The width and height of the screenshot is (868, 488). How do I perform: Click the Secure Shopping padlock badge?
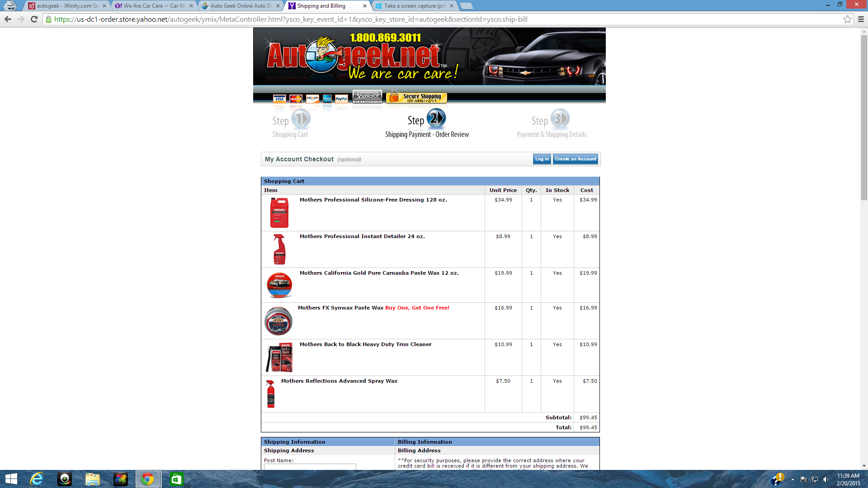tap(416, 97)
